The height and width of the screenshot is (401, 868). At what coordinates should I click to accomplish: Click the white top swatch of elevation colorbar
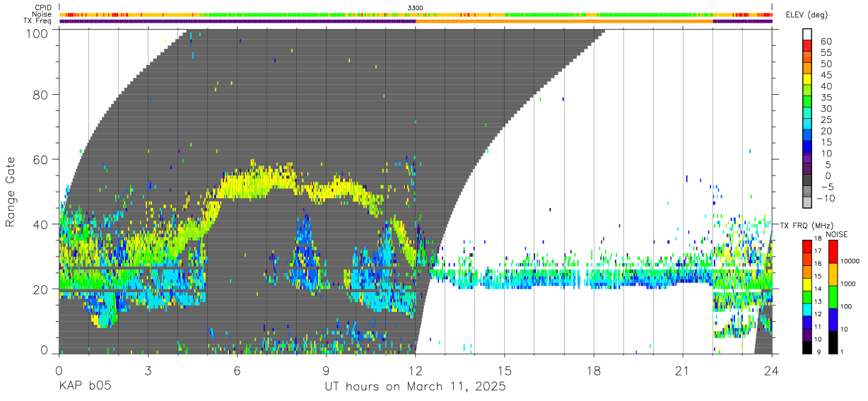(x=807, y=35)
